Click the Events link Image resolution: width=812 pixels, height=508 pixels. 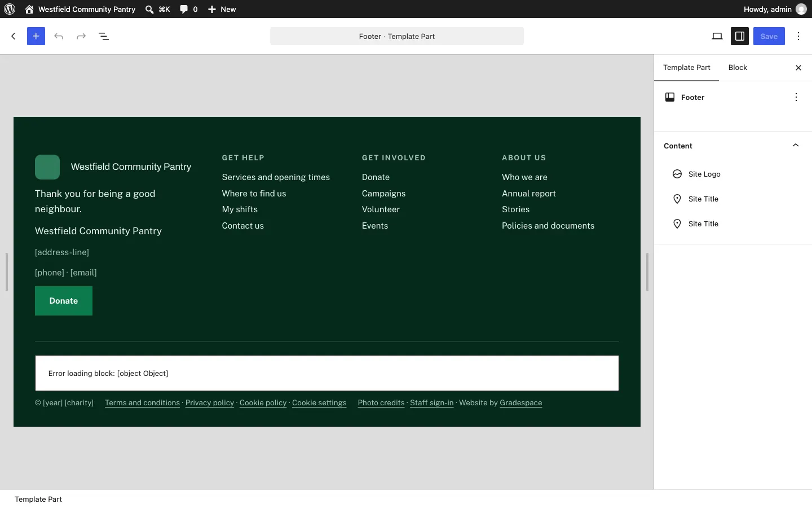tap(375, 226)
